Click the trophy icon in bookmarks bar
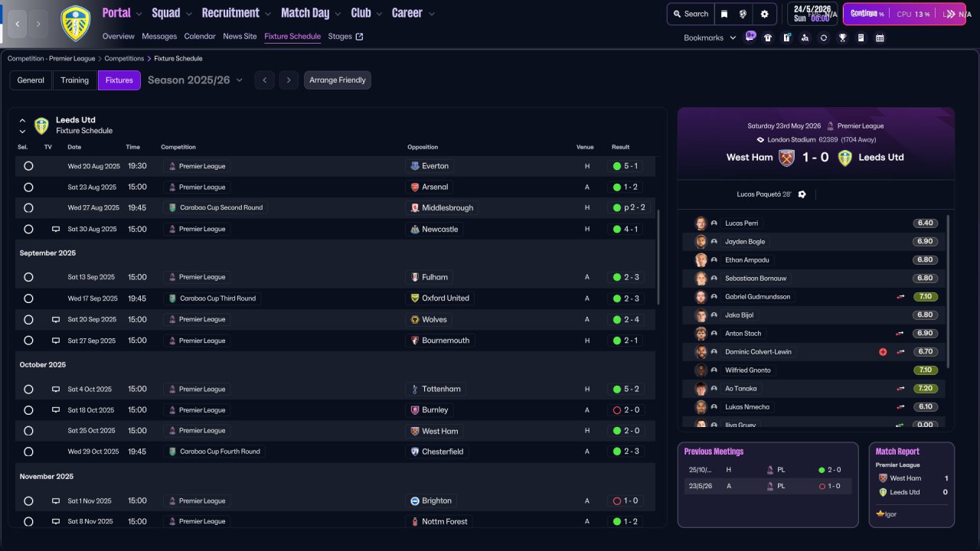Image resolution: width=980 pixels, height=551 pixels. pyautogui.click(x=842, y=37)
